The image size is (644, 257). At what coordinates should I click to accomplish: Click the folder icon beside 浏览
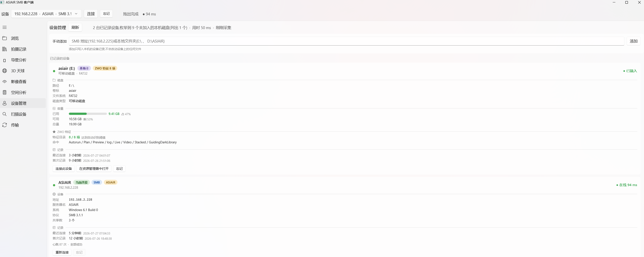[5, 38]
